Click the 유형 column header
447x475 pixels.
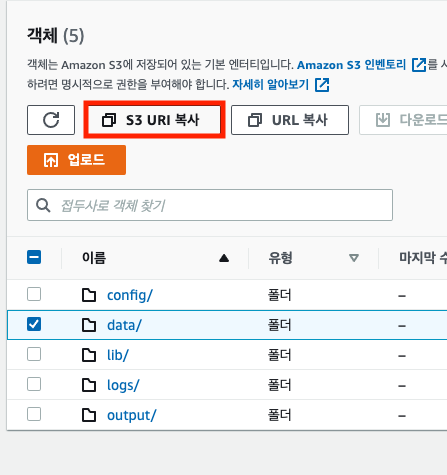pyautogui.click(x=281, y=258)
